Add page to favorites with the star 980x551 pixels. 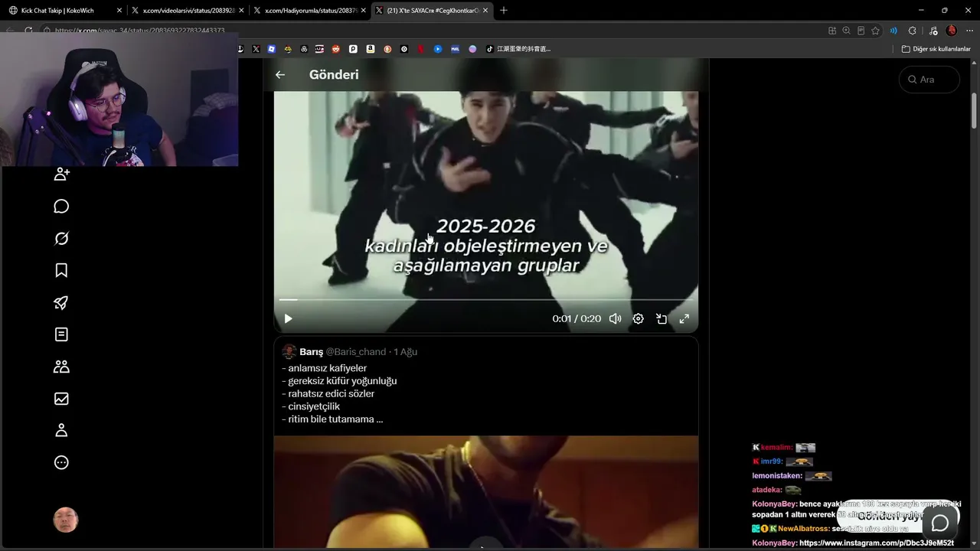[875, 31]
